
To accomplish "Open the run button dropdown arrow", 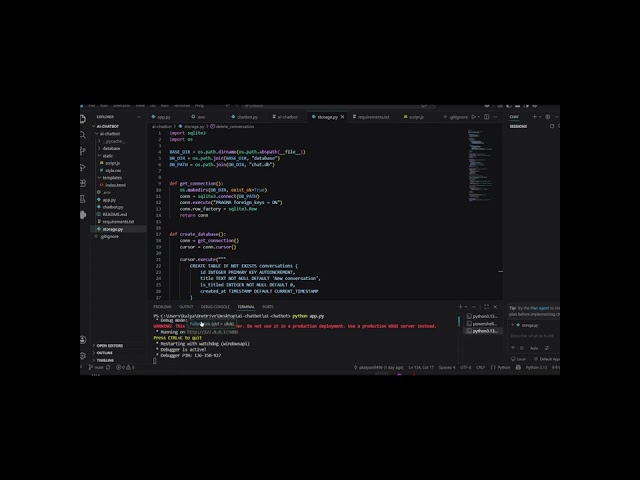I will pyautogui.click(x=479, y=117).
